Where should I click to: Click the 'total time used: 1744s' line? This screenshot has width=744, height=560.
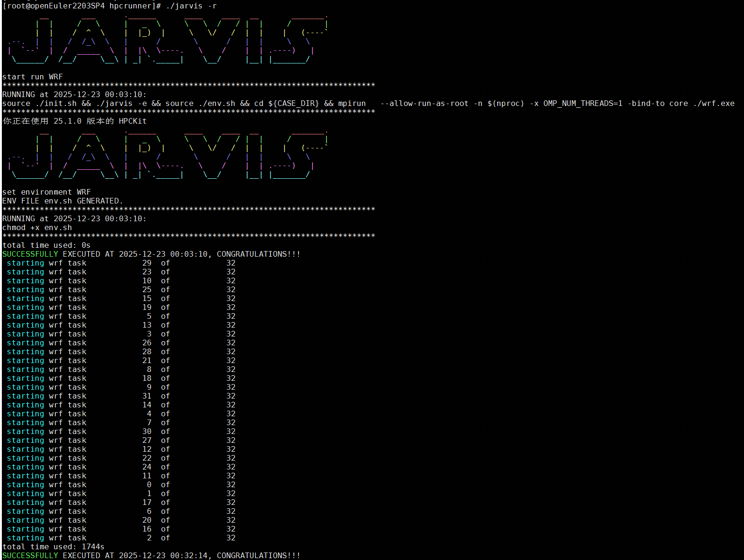tap(54, 547)
